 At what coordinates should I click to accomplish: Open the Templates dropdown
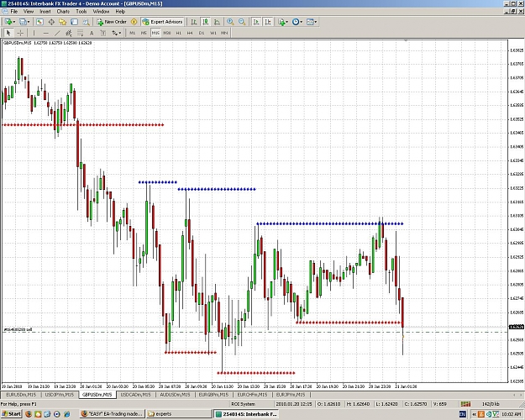coord(312,22)
